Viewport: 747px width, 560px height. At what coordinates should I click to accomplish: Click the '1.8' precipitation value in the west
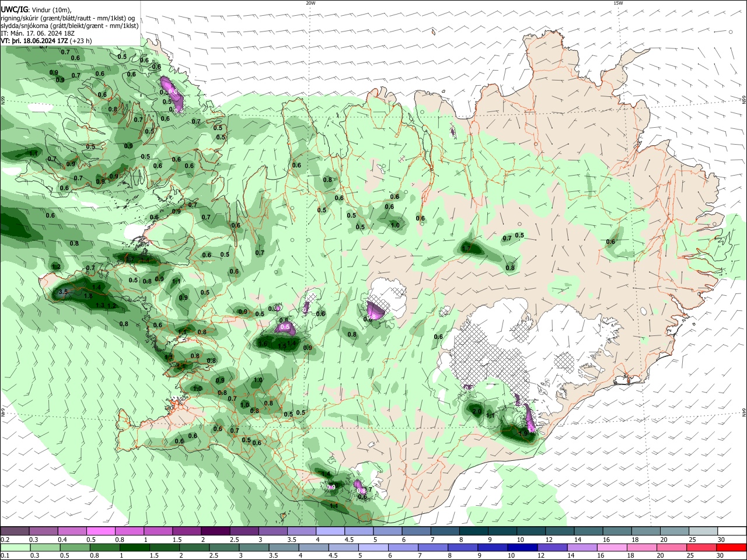tap(88, 296)
